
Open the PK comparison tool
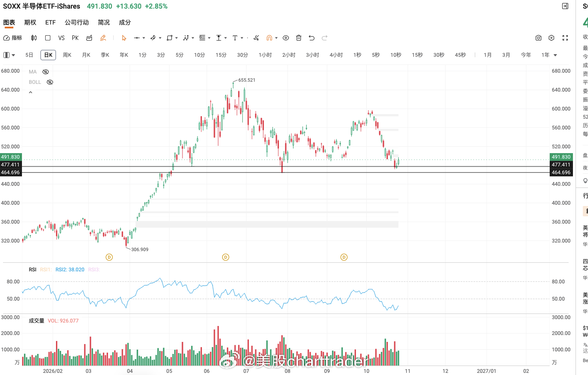click(75, 38)
